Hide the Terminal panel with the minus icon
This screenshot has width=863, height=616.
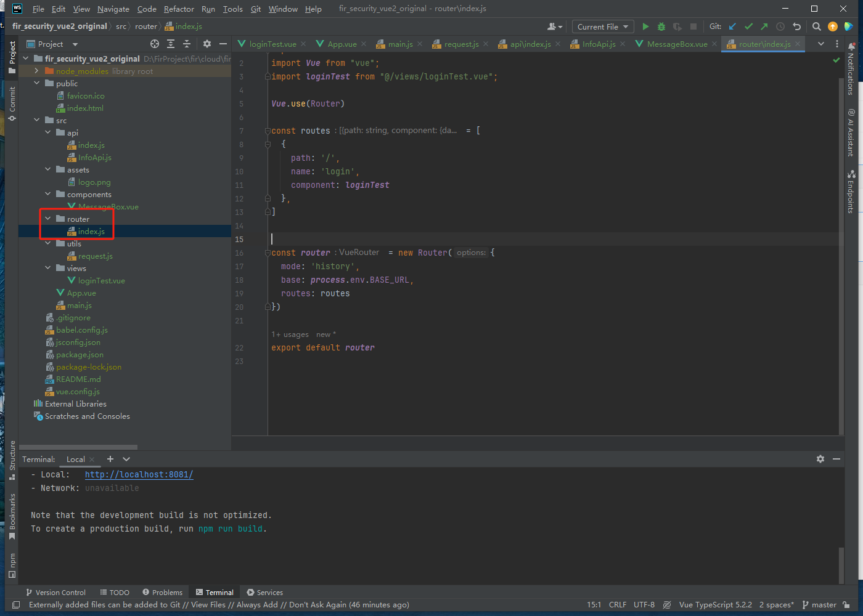pos(836,459)
